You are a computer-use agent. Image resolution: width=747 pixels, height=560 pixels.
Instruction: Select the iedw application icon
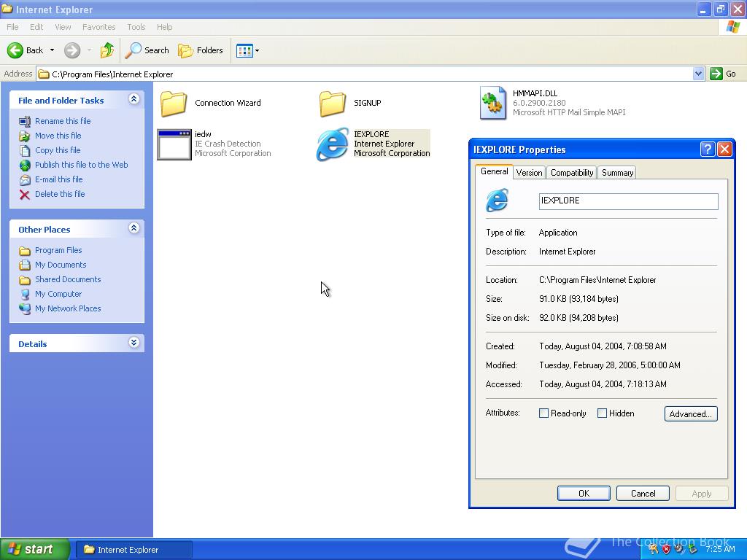(174, 145)
